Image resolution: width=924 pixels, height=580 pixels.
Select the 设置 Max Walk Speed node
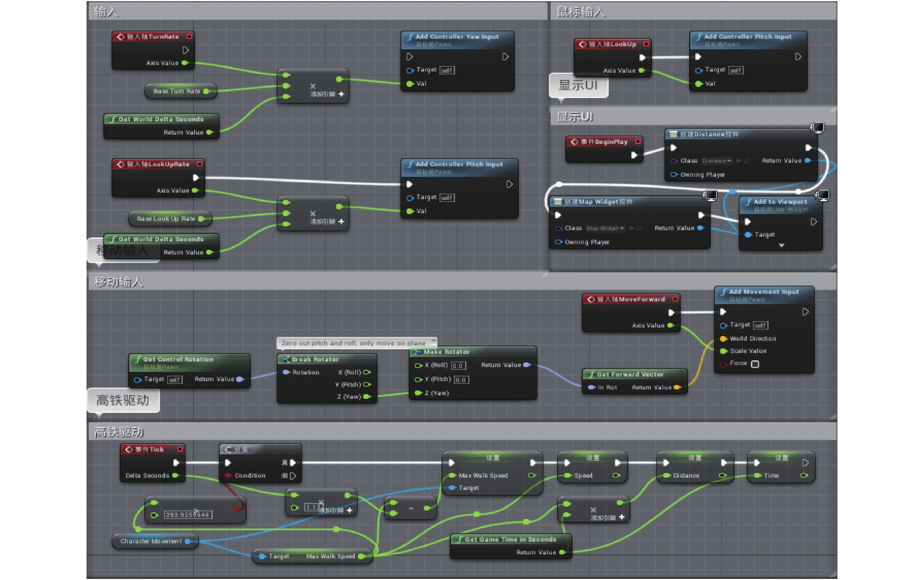(x=493, y=473)
